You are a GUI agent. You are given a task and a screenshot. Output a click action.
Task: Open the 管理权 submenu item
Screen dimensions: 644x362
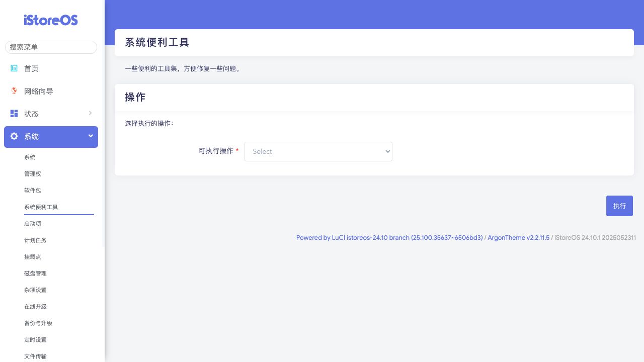coord(33,174)
